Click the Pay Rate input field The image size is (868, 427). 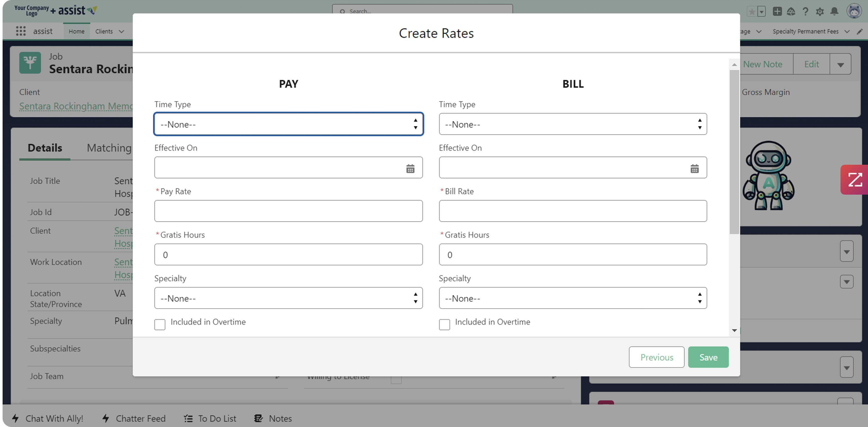289,211
